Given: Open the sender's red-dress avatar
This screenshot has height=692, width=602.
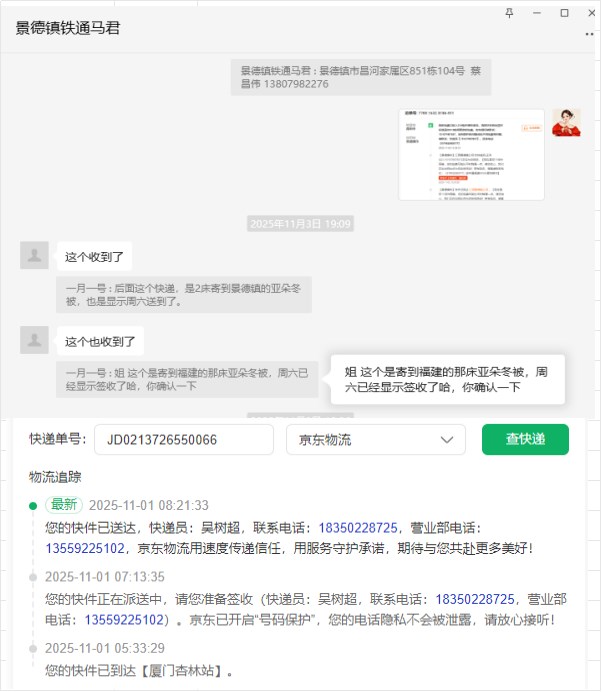Looking at the screenshot, I should pos(566,123).
